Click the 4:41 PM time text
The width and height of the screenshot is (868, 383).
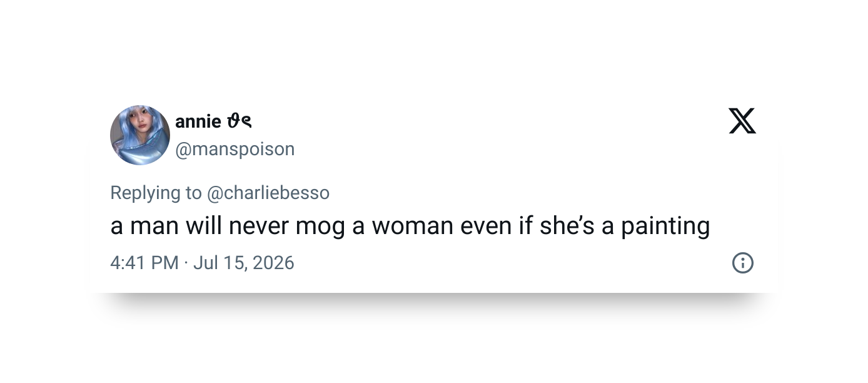coord(144,263)
